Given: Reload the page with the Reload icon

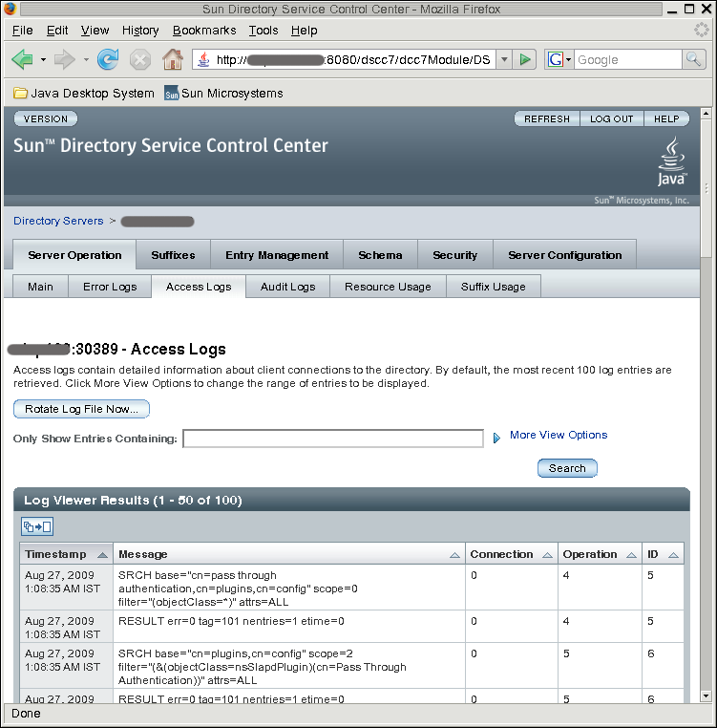Looking at the screenshot, I should (108, 59).
